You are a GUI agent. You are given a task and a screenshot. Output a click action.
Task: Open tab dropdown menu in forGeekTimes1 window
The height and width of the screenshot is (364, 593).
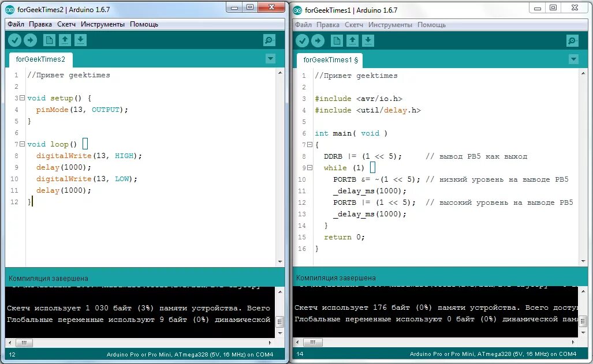[573, 59]
